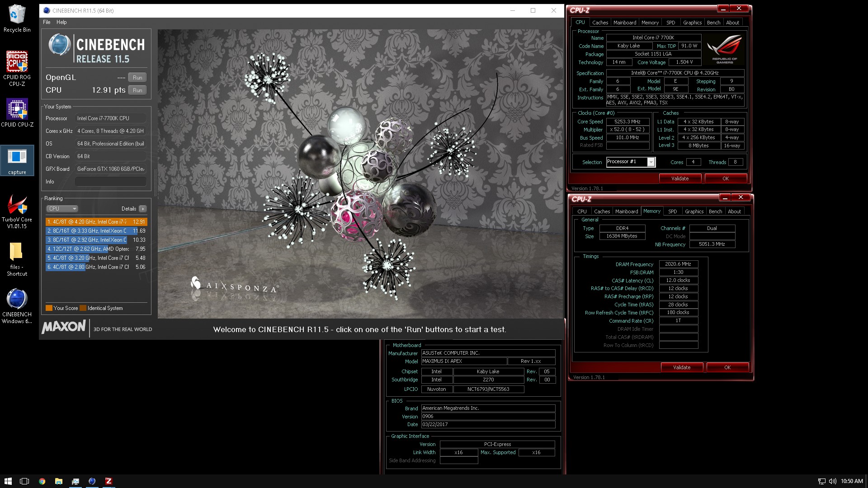Open Caches tab in lower CPU-Z window
This screenshot has height=488, width=868.
tap(602, 211)
